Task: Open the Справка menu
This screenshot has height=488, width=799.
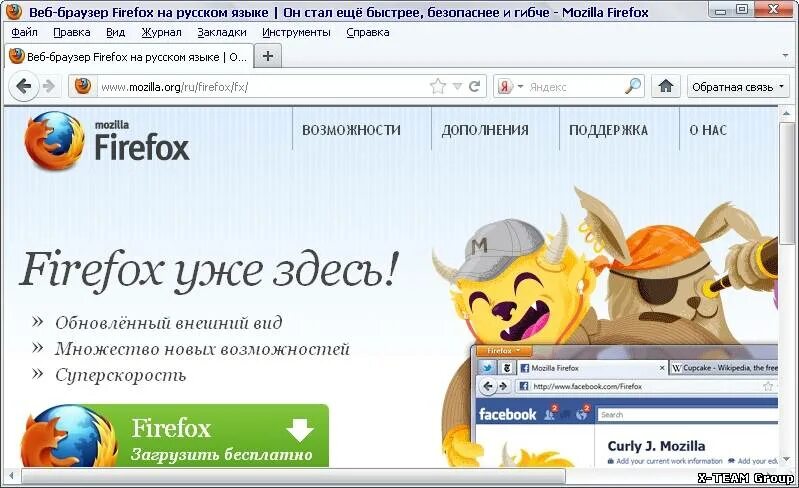Action: (x=368, y=32)
